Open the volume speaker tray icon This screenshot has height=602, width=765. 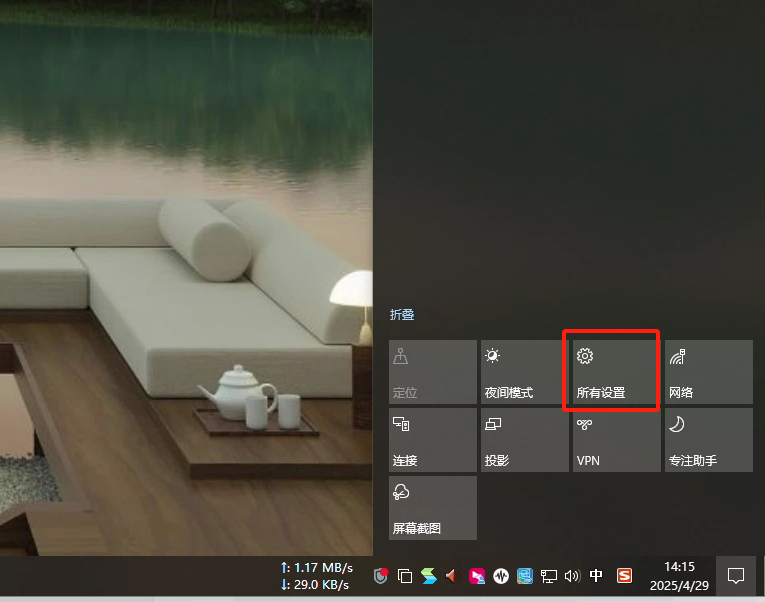coord(572,576)
